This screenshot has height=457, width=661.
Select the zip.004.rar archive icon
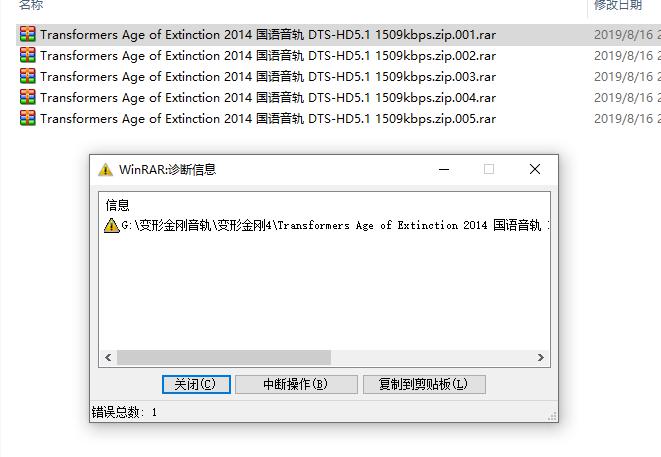[x=28, y=97]
